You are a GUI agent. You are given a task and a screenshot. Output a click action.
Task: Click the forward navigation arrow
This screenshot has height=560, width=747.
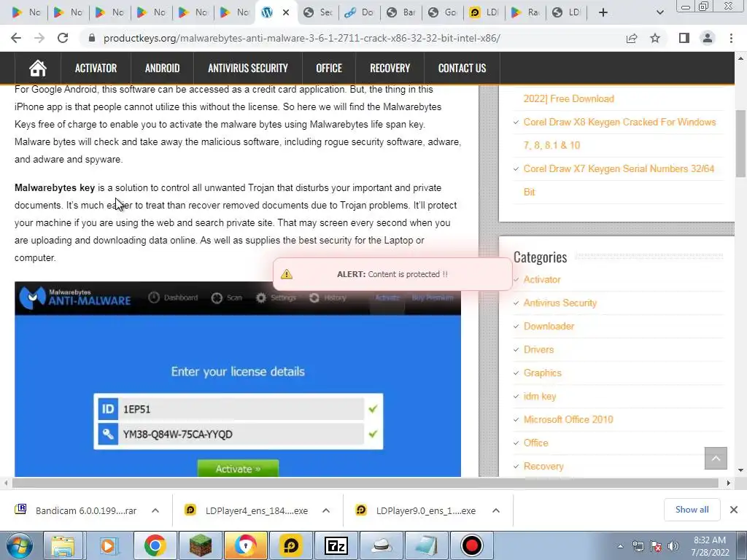39,38
